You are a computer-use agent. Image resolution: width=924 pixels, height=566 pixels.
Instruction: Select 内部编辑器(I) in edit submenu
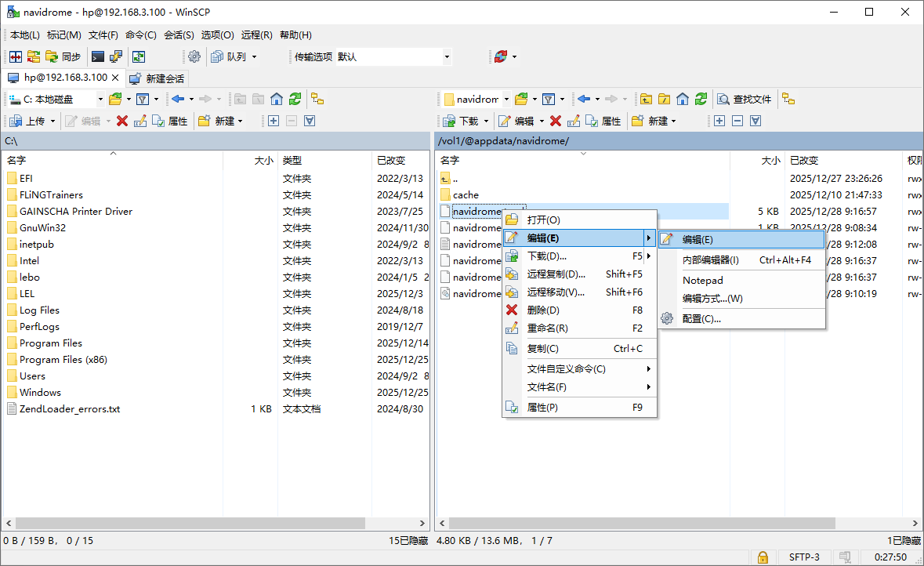click(741, 260)
